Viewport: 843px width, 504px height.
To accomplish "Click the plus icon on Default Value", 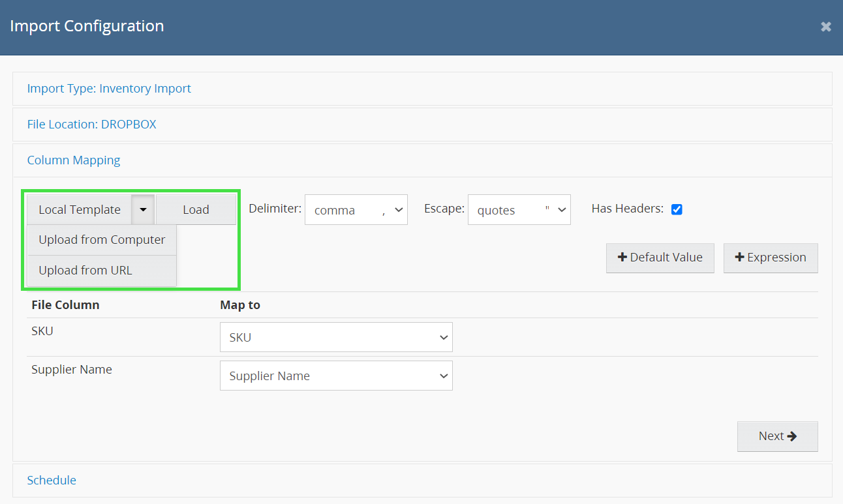I will tap(622, 258).
